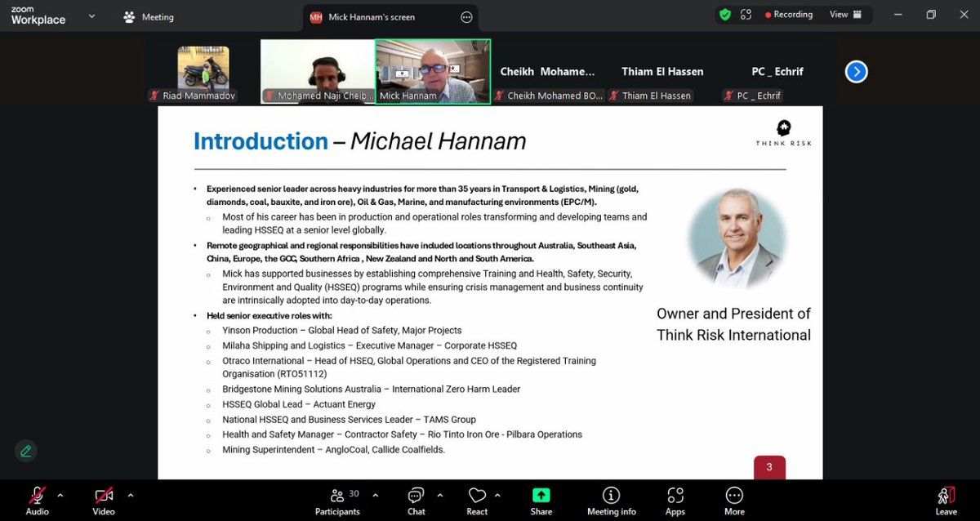Select the Mick Hannam's screen tab
This screenshot has width=980, height=521.
coord(390,17)
